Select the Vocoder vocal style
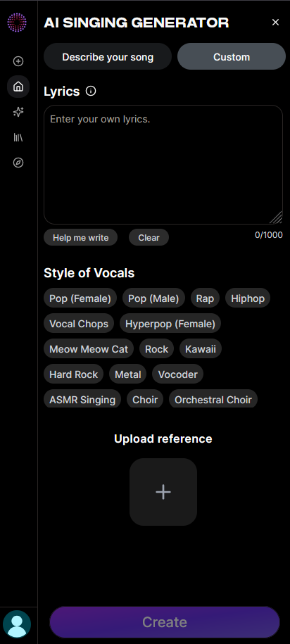The height and width of the screenshot is (644, 290). (x=178, y=374)
